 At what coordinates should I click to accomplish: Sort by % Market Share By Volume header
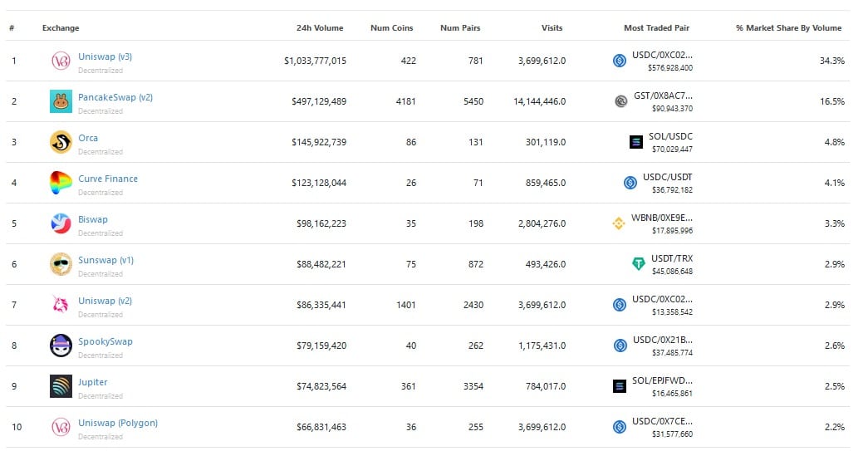pyautogui.click(x=789, y=27)
